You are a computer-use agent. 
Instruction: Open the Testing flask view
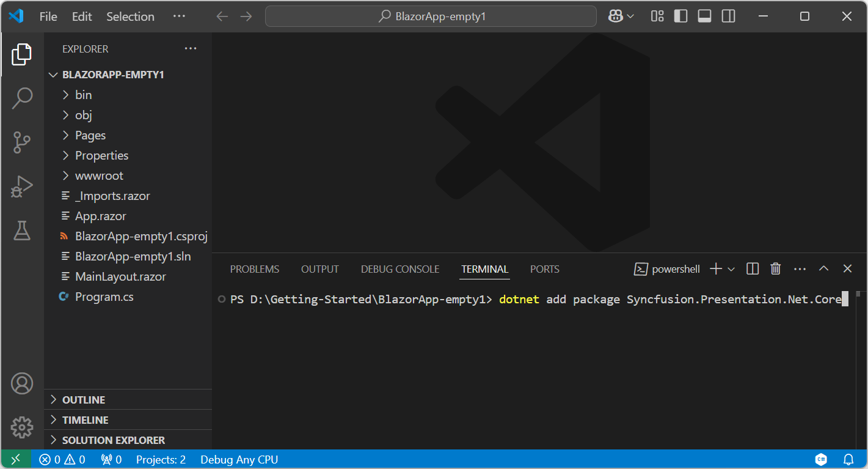(22, 231)
